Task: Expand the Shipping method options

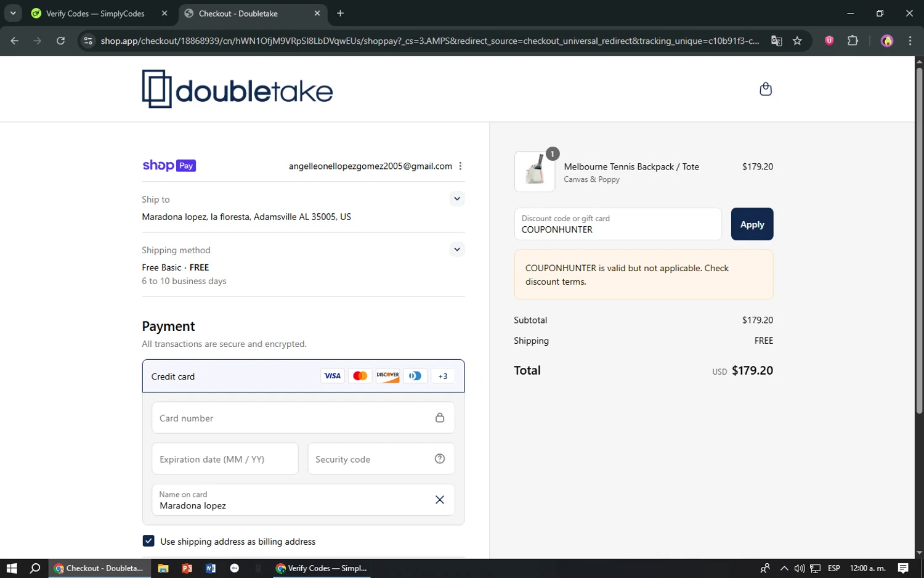Action: pos(456,250)
